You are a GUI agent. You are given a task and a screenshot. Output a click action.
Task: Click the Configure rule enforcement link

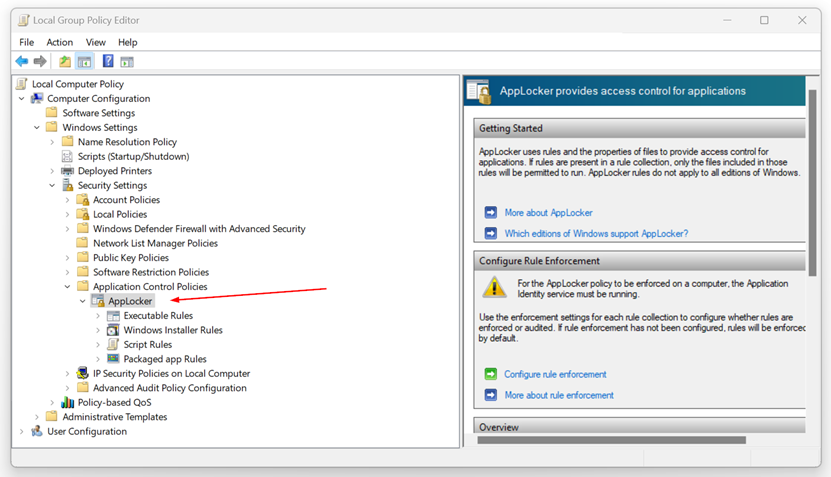[x=555, y=374]
